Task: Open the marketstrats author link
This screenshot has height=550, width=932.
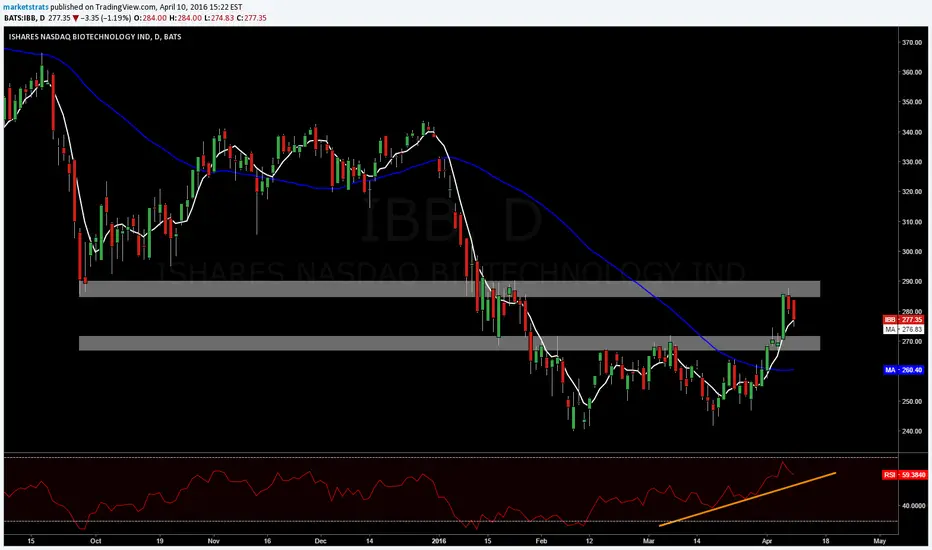Action: click(26, 7)
